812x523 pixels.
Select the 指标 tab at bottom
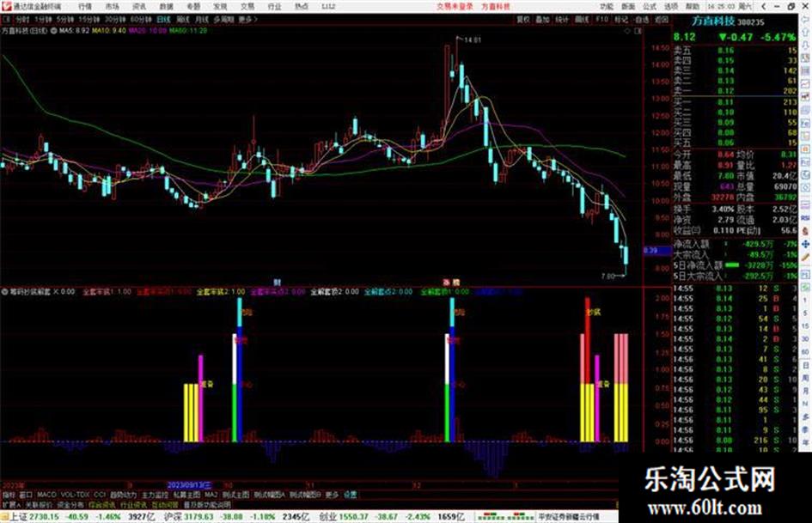[x=9, y=495]
